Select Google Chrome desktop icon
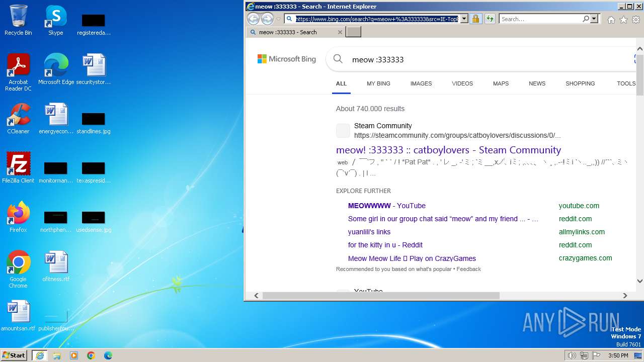Image resolution: width=644 pixels, height=362 pixels. [18, 269]
